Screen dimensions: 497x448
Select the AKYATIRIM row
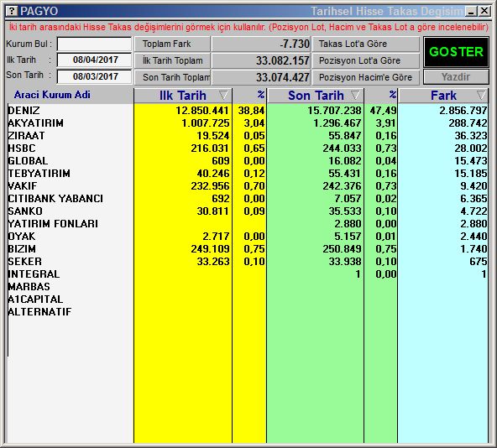tap(248, 123)
